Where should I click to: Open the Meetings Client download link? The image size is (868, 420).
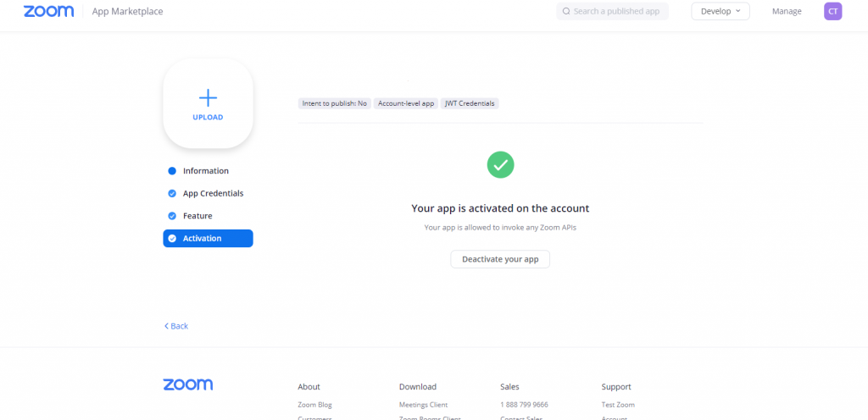coord(423,405)
